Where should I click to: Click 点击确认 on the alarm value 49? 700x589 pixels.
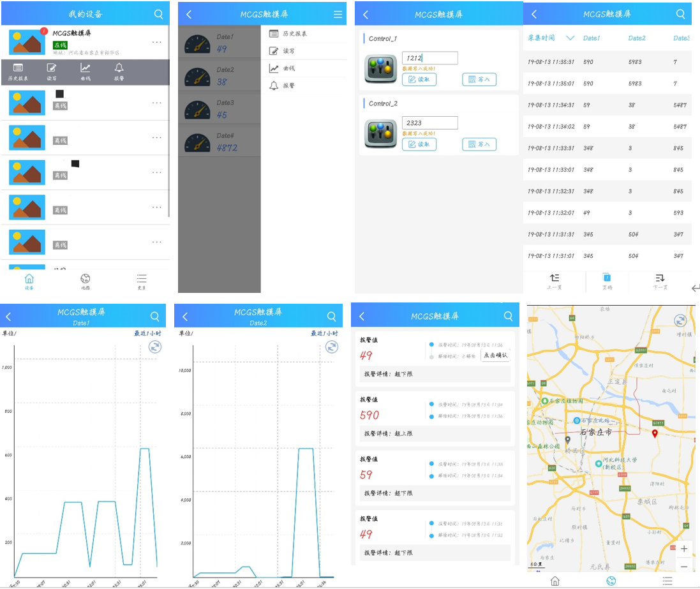[496, 355]
